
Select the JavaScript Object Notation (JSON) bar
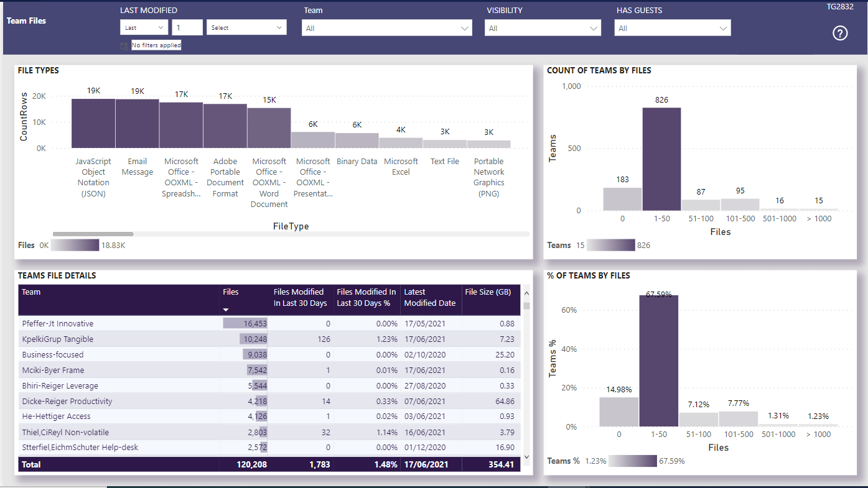93,123
